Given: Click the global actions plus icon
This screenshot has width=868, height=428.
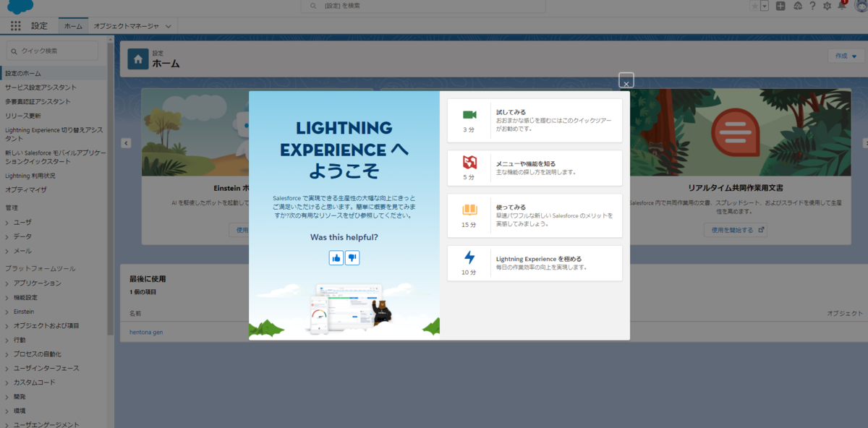Looking at the screenshot, I should click(780, 6).
